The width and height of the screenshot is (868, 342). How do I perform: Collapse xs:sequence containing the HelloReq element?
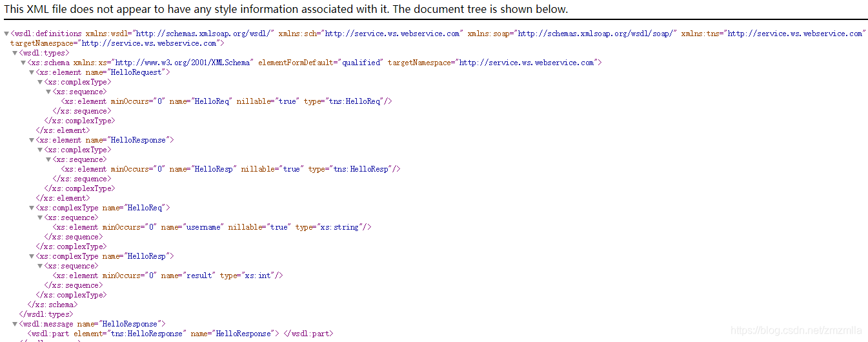(x=48, y=92)
